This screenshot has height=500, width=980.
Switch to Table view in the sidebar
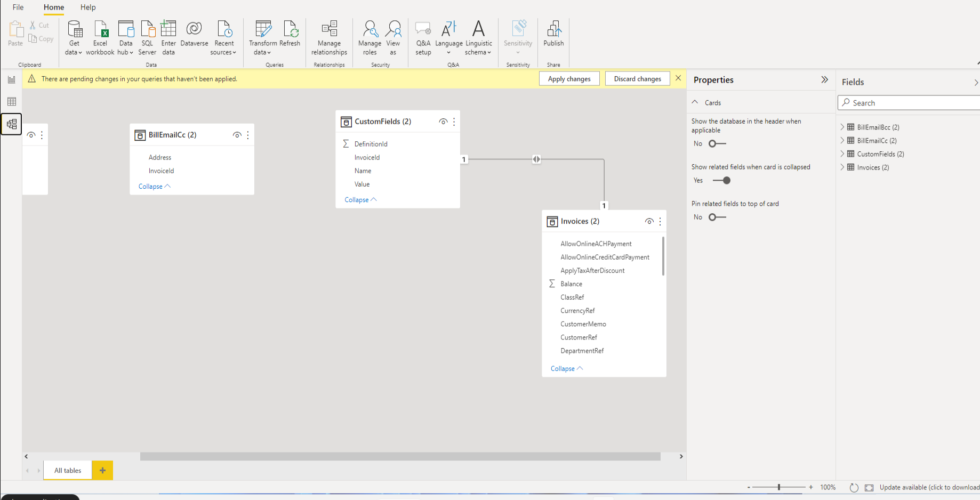coord(12,101)
